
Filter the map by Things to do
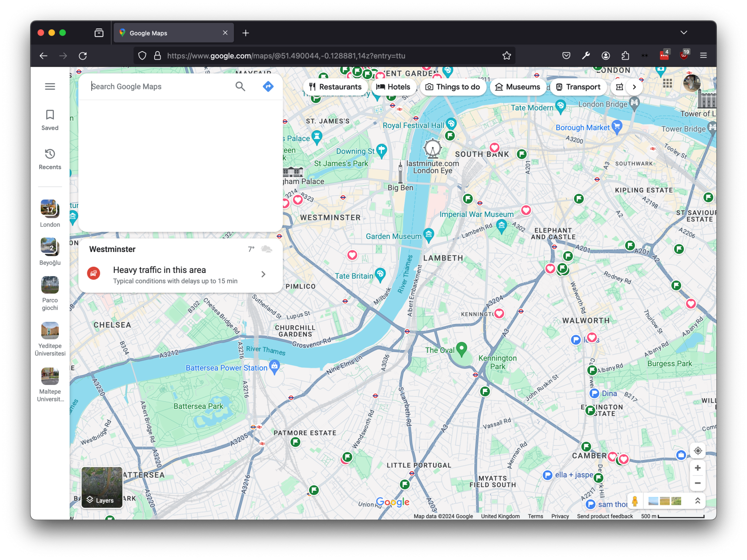tap(453, 87)
